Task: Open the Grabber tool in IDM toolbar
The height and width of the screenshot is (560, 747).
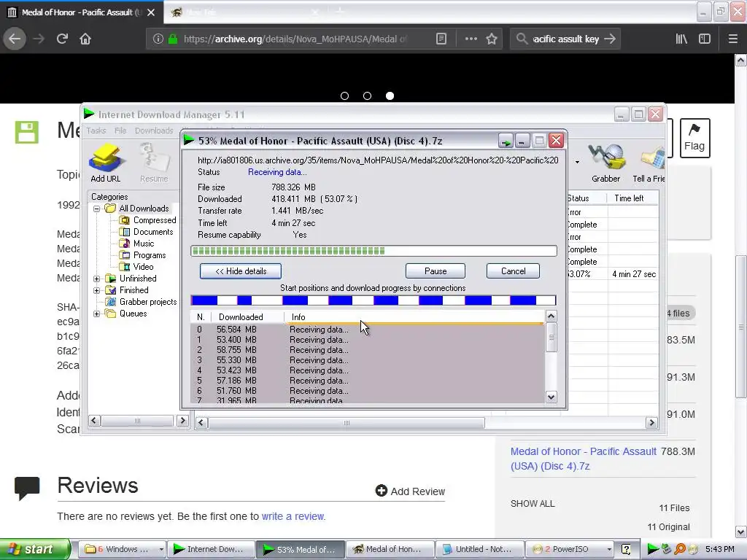Action: (606, 163)
